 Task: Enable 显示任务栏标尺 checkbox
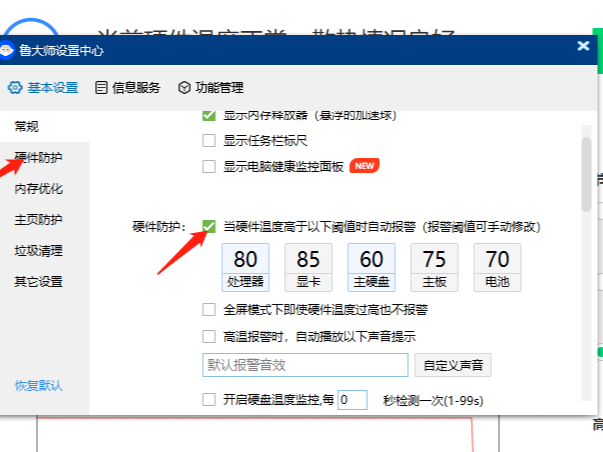click(x=209, y=140)
